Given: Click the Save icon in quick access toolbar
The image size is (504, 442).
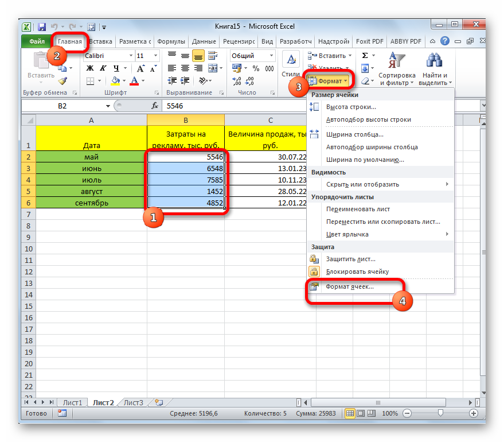Looking at the screenshot, I should (x=42, y=27).
